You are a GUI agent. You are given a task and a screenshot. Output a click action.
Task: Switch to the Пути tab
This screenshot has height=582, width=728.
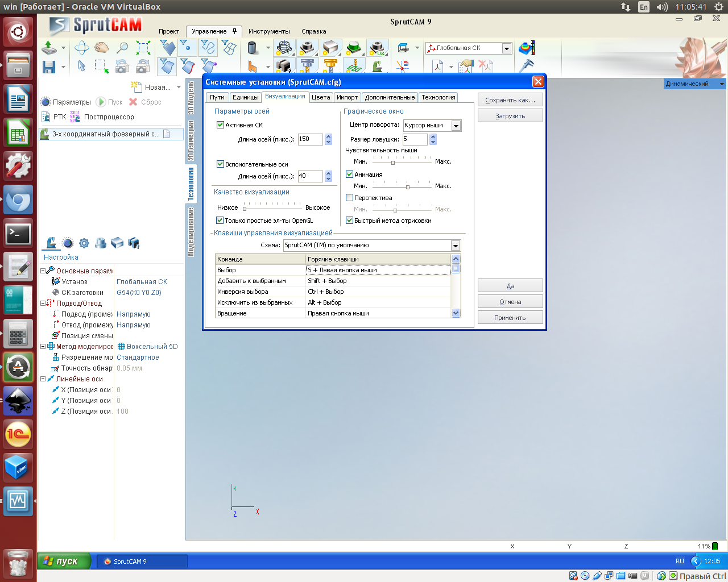(x=217, y=97)
